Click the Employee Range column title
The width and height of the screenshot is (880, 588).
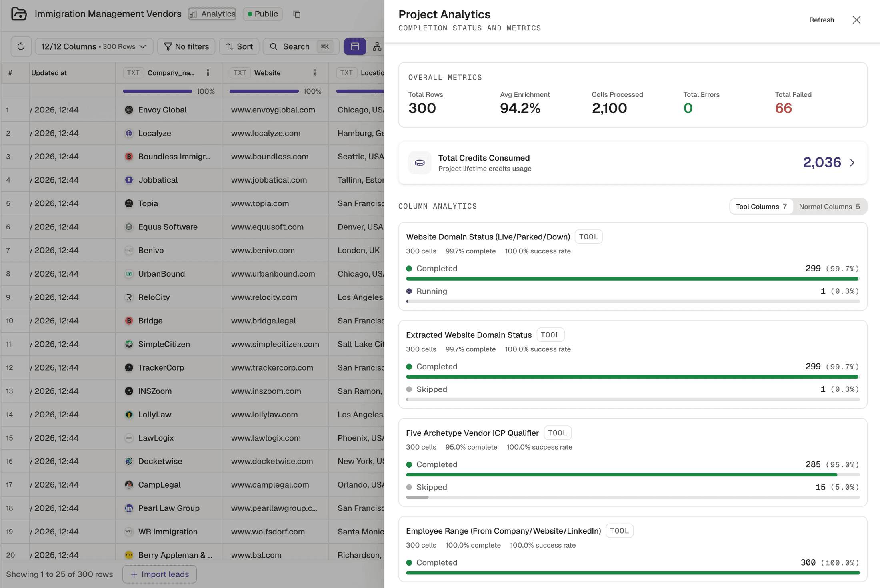click(x=504, y=531)
